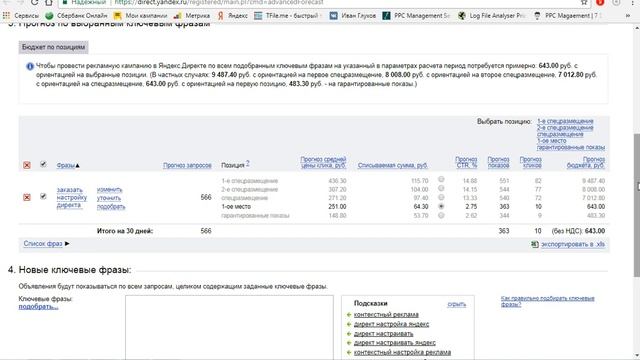Select the 2-е спецразмещение radio button
640x360 pixels.
pos(441,188)
